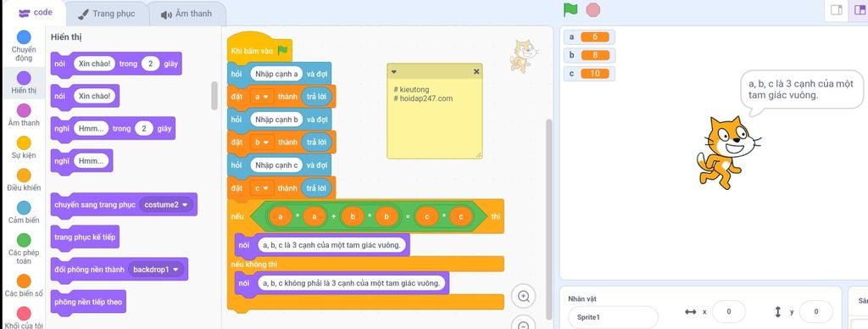868x329 pixels.
Task: Start the program with the green flag
Action: (x=570, y=9)
